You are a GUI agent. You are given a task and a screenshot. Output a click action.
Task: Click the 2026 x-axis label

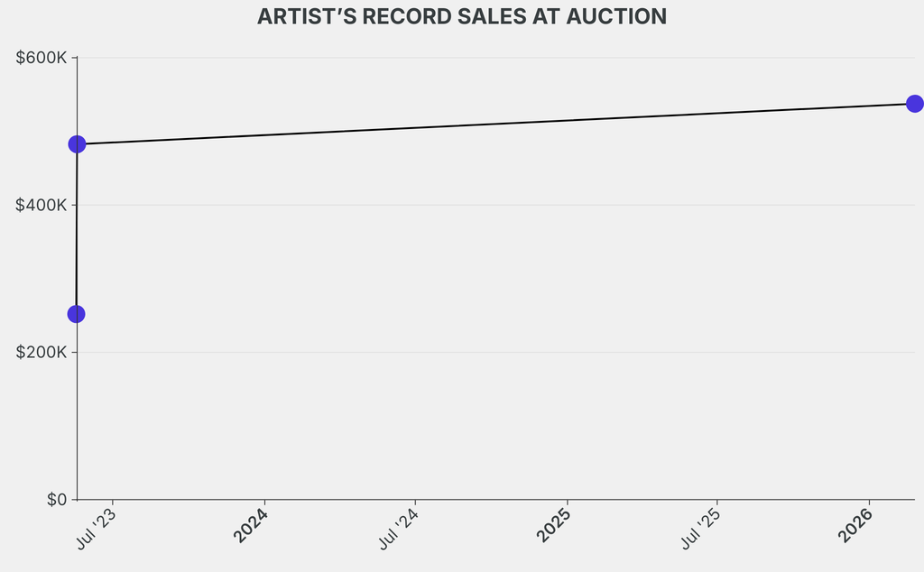click(855, 525)
